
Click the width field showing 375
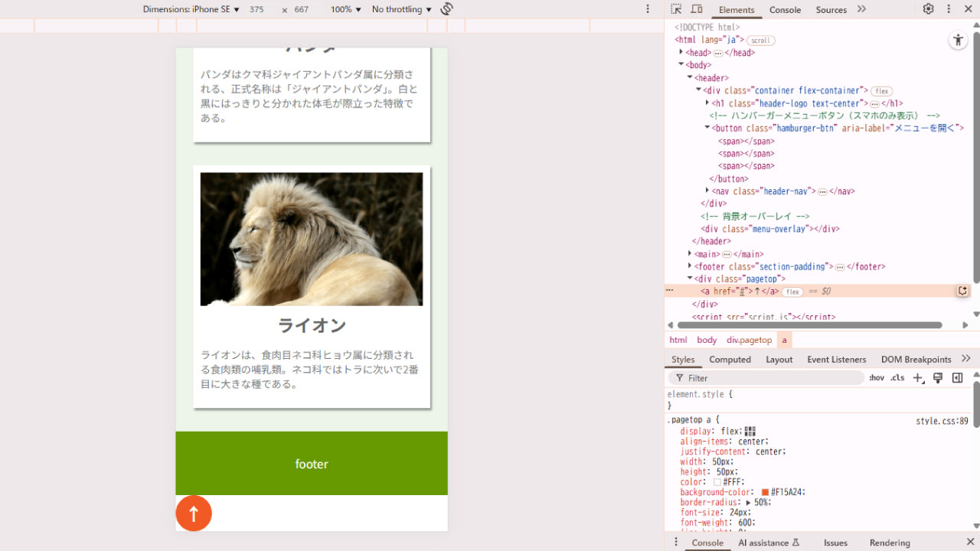pos(256,9)
